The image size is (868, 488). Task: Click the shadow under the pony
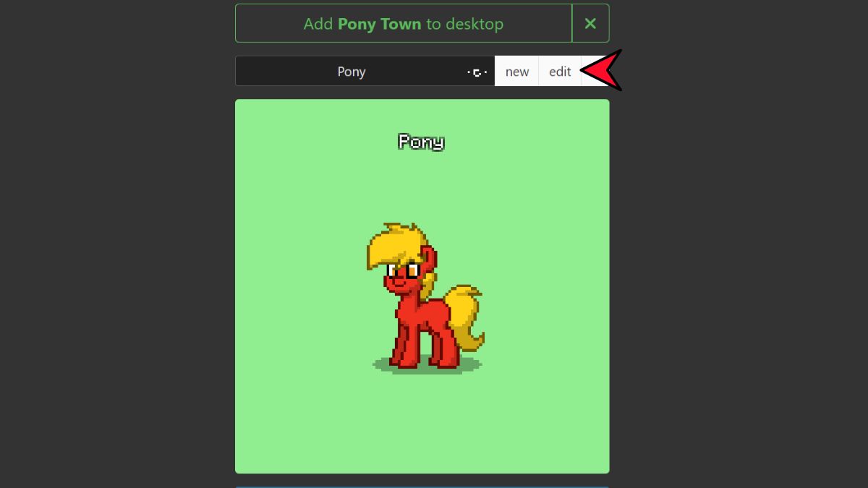point(427,366)
